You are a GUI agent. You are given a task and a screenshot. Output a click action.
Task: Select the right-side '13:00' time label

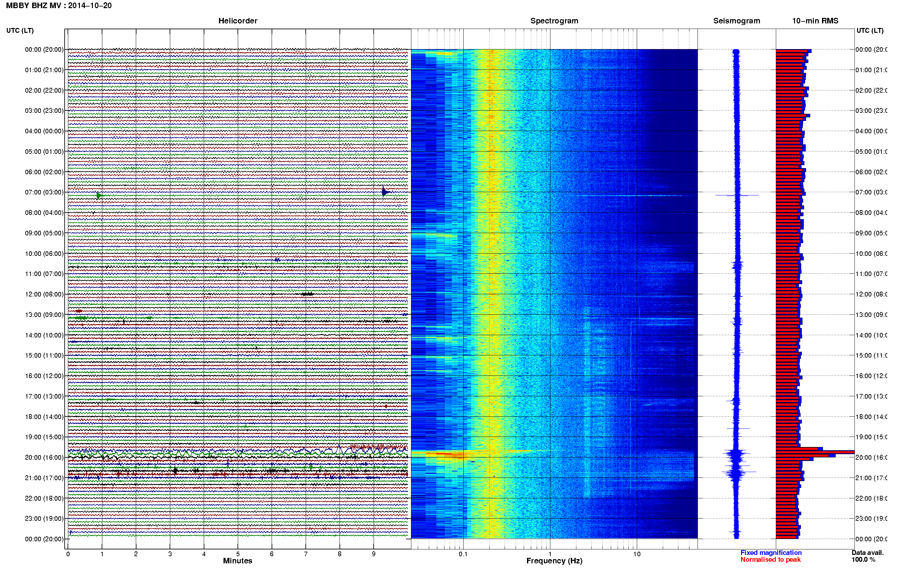point(871,315)
